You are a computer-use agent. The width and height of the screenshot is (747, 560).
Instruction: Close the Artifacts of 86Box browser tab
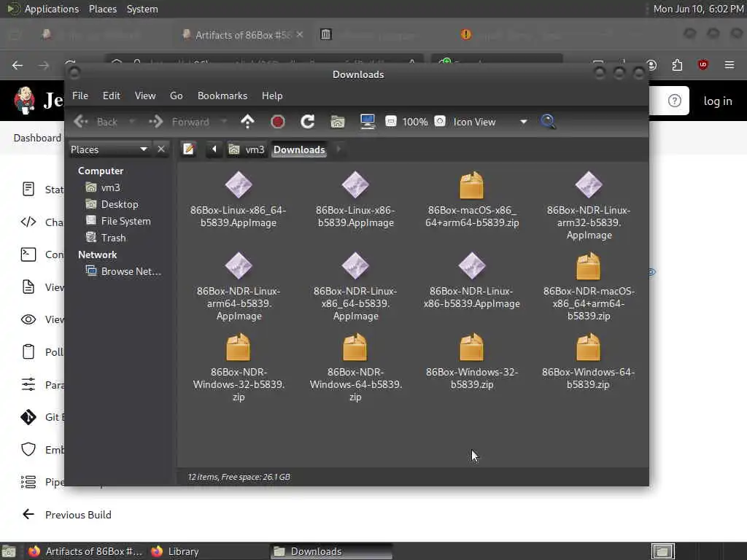pos(300,35)
